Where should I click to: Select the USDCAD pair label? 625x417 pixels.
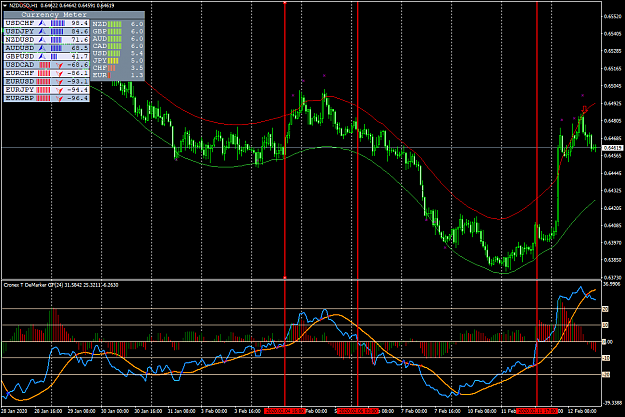pos(20,65)
